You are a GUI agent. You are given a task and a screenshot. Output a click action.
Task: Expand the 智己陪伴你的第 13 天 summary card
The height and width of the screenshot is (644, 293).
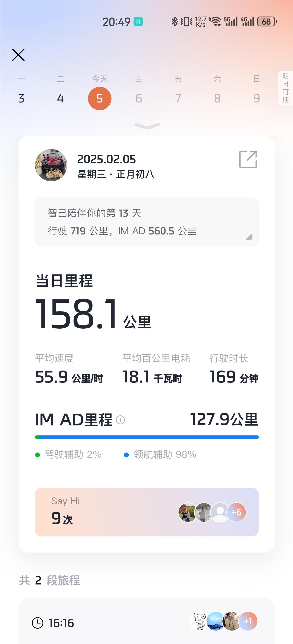click(147, 222)
